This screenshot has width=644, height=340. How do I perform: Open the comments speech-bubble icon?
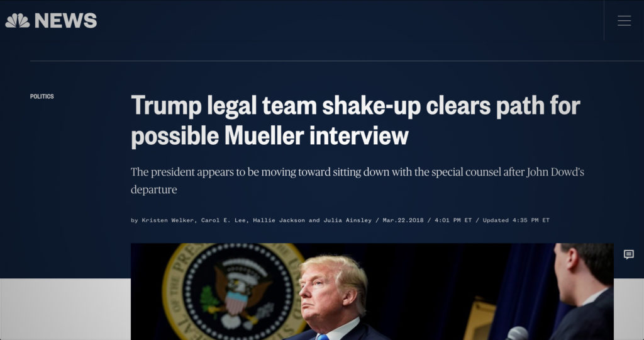(628, 254)
